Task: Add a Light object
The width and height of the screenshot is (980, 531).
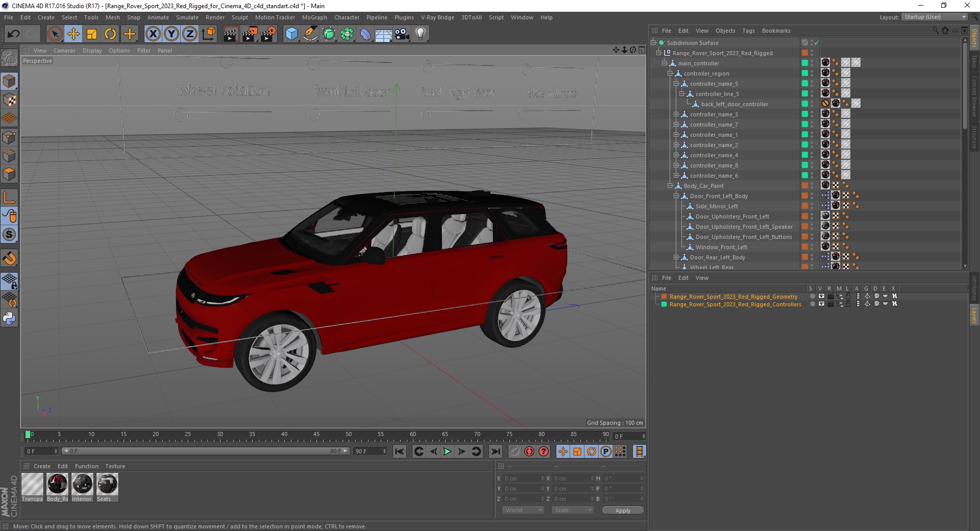Action: tap(421, 34)
